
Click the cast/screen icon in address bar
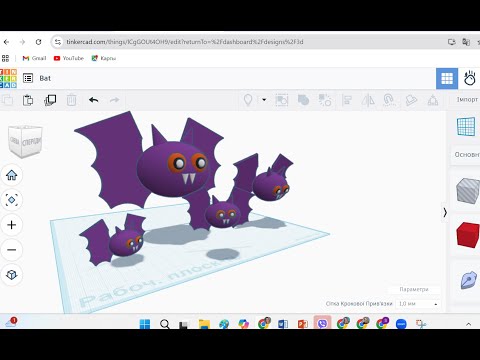[452, 42]
